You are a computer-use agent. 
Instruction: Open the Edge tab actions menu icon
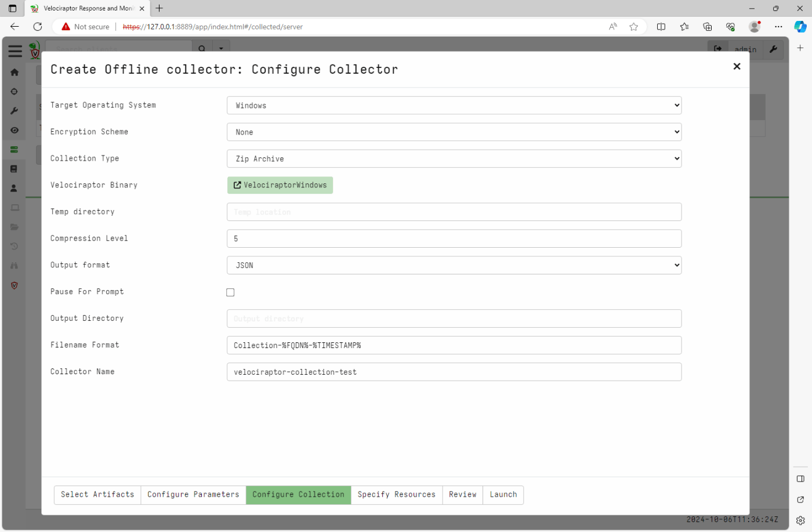coord(12,9)
